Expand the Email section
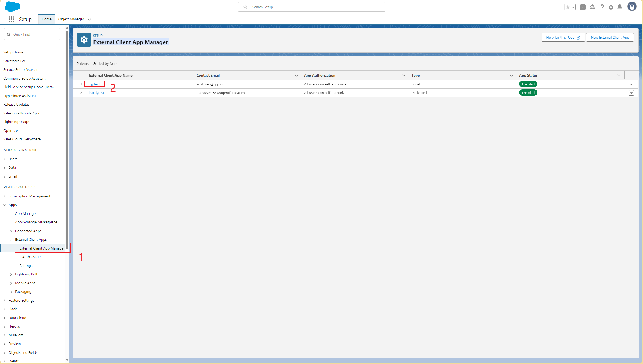 click(x=4, y=176)
